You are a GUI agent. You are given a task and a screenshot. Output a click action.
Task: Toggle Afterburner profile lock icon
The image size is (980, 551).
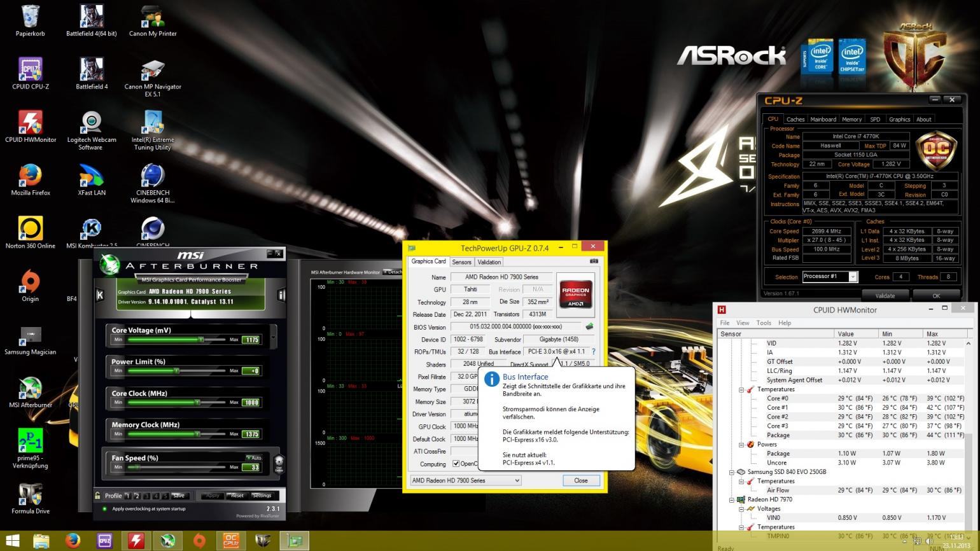tap(97, 496)
